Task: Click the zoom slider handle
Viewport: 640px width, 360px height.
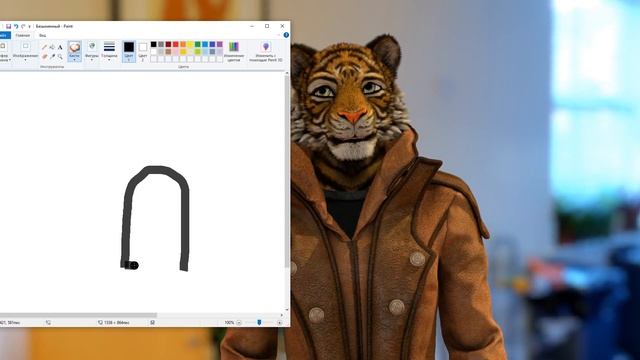Action: [x=259, y=322]
